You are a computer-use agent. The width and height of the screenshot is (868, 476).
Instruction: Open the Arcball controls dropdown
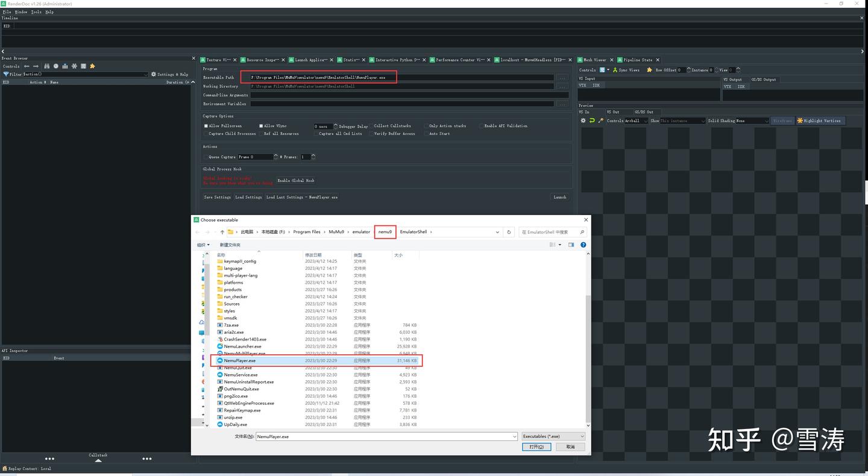645,121
